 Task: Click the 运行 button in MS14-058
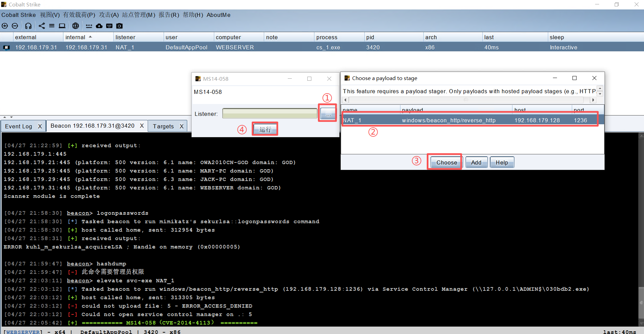pyautogui.click(x=265, y=129)
